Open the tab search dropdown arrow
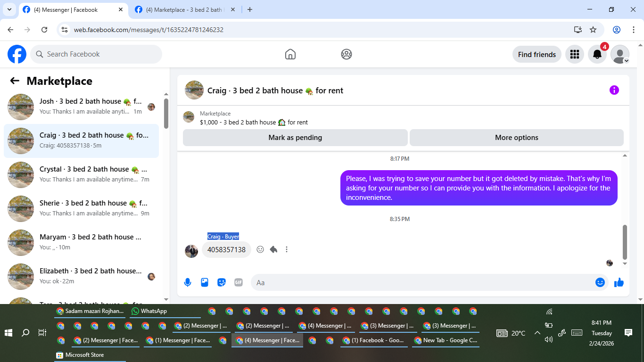This screenshot has height=362, width=644. coord(9,9)
